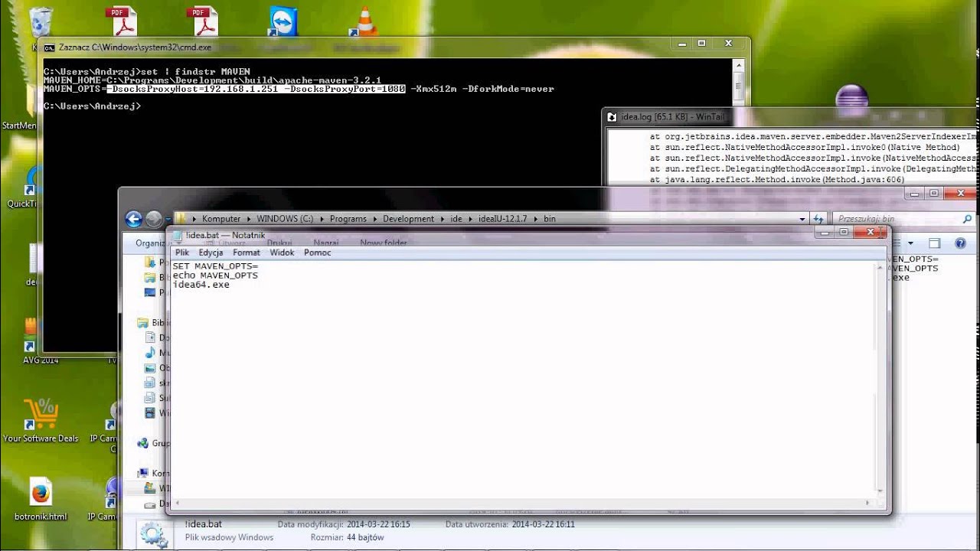Open the Recycle Bin on the desktop

41,21
